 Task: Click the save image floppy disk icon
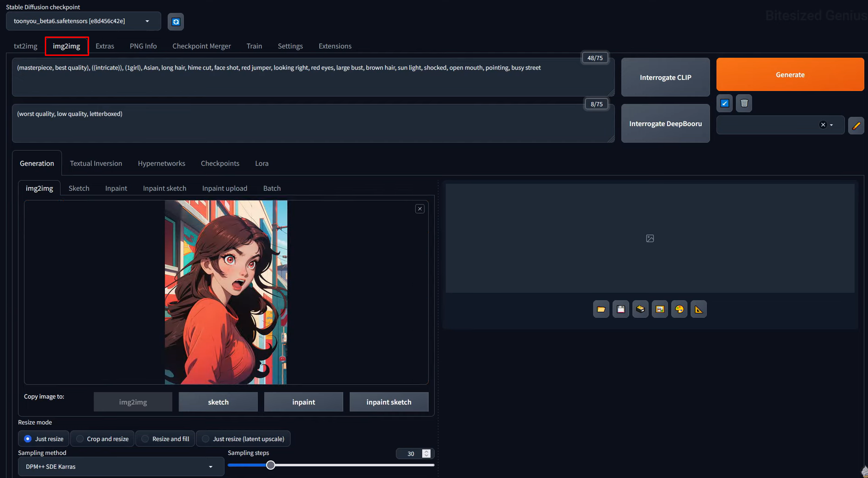pos(620,309)
